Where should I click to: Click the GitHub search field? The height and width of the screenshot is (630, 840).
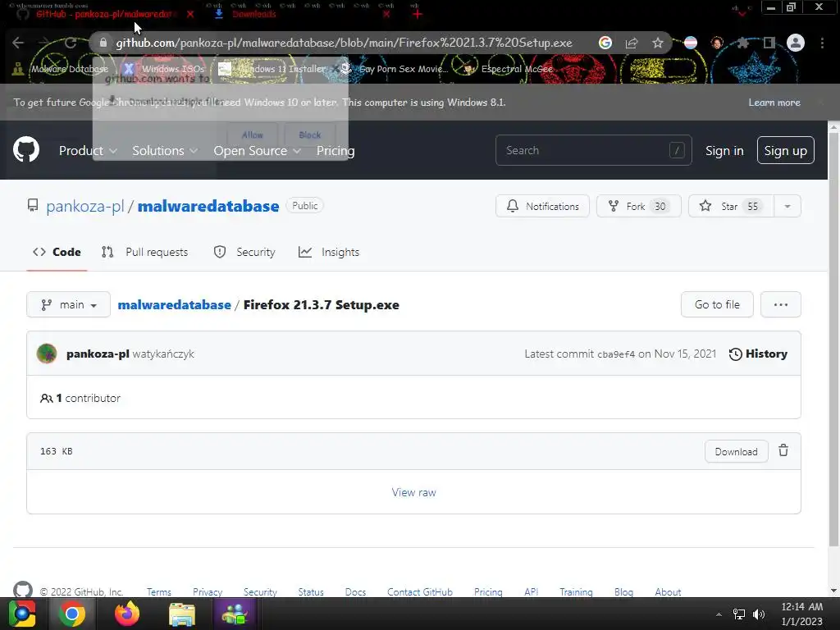(594, 151)
